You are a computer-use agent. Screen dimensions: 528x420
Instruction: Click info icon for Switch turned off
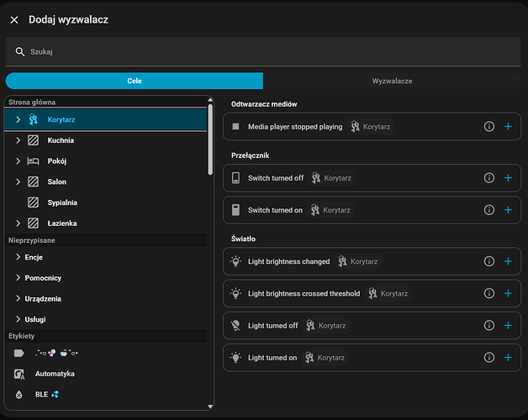tap(488, 178)
